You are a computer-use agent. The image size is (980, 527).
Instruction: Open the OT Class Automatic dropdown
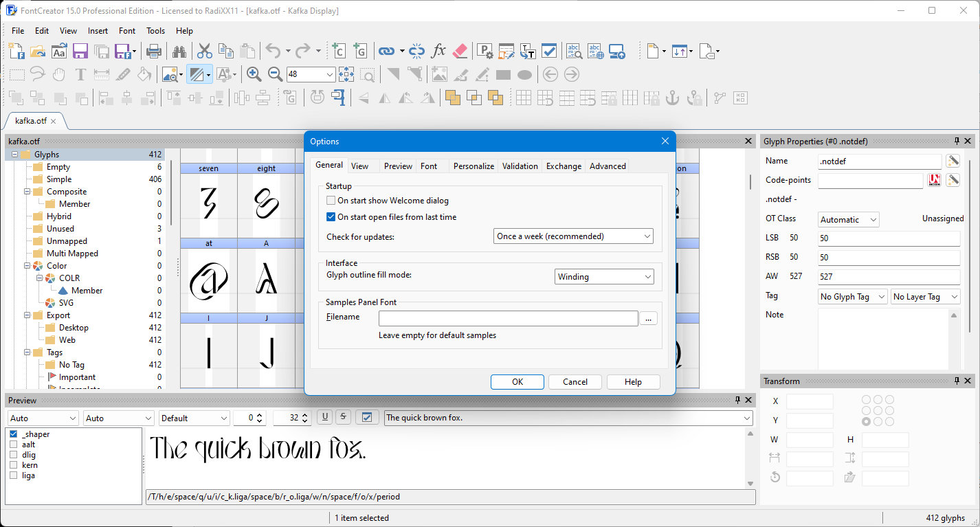(x=849, y=220)
